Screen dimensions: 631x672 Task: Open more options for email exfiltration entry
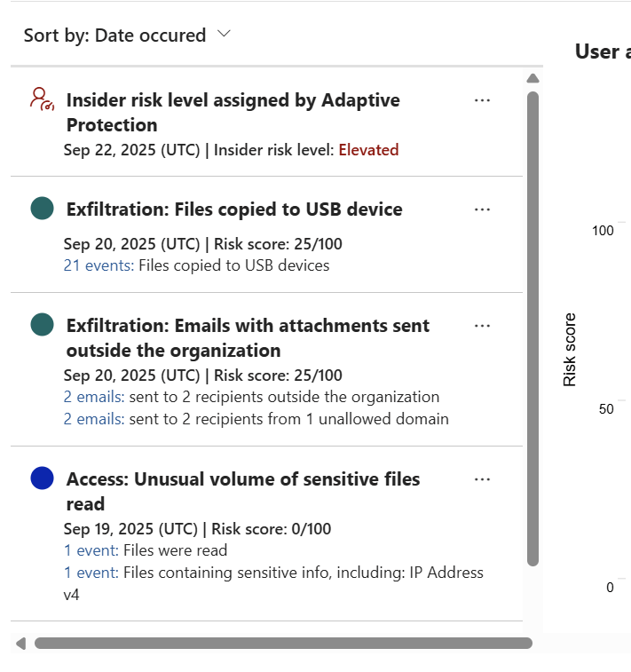(x=482, y=326)
